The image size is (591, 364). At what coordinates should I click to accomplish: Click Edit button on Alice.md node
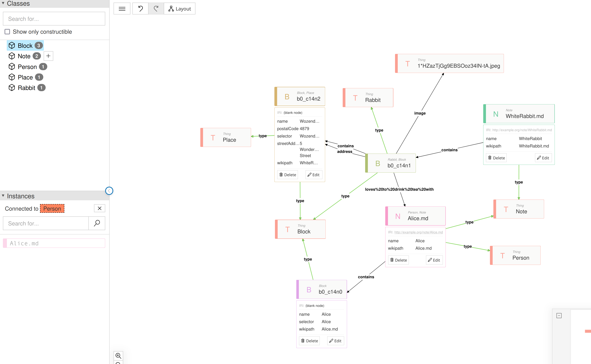(x=434, y=260)
